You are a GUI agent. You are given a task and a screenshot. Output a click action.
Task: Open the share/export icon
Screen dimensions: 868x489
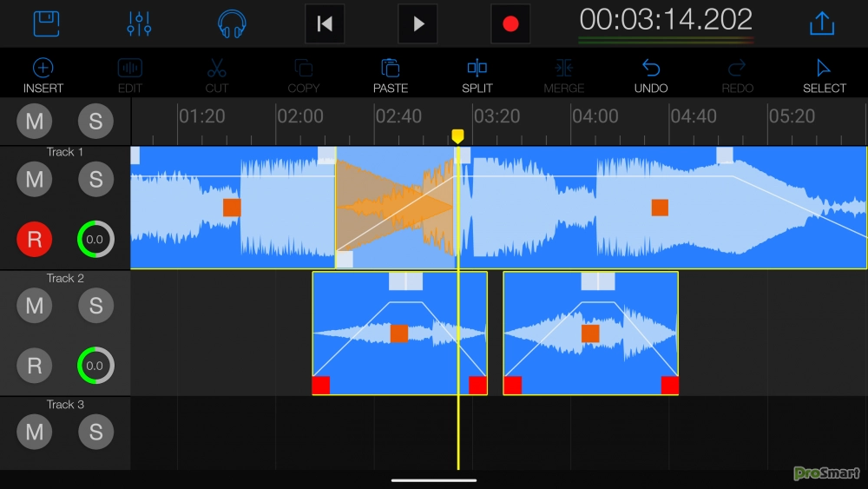click(x=821, y=23)
